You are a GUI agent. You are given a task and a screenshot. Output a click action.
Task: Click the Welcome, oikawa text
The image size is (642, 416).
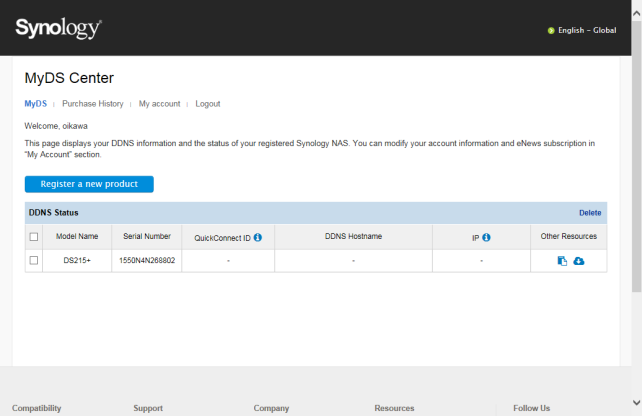pos(56,126)
